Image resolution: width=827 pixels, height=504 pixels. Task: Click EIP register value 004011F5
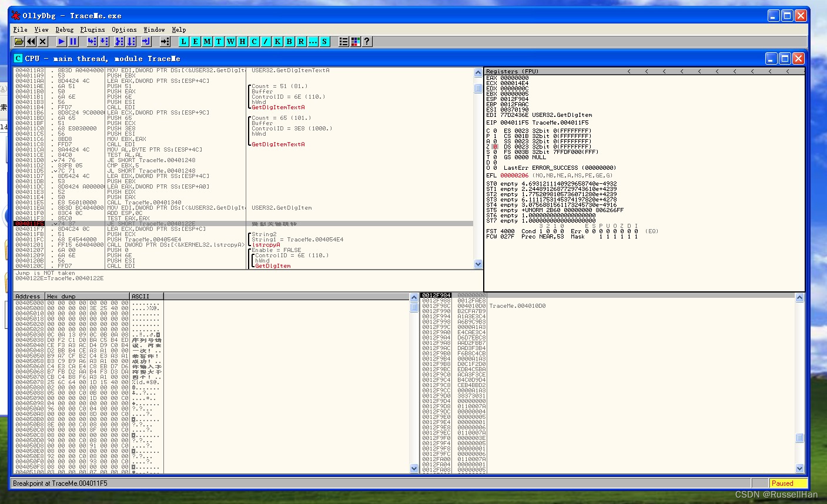pyautogui.click(x=514, y=123)
